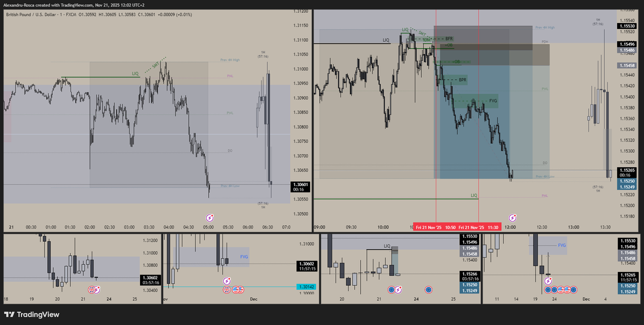Screen dimensions: 644x325
Task: Click the 'DO' label on GBP/USD chart
Action: pos(230,151)
